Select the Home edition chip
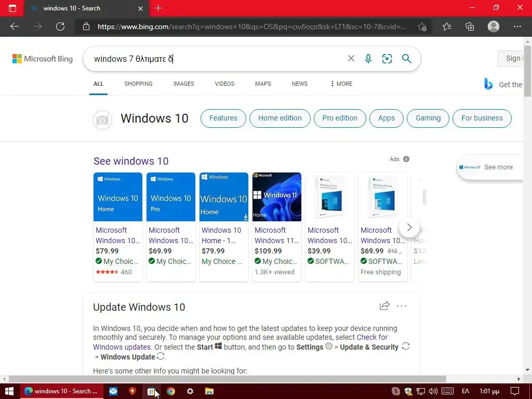The height and width of the screenshot is (399, 532). pos(280,118)
